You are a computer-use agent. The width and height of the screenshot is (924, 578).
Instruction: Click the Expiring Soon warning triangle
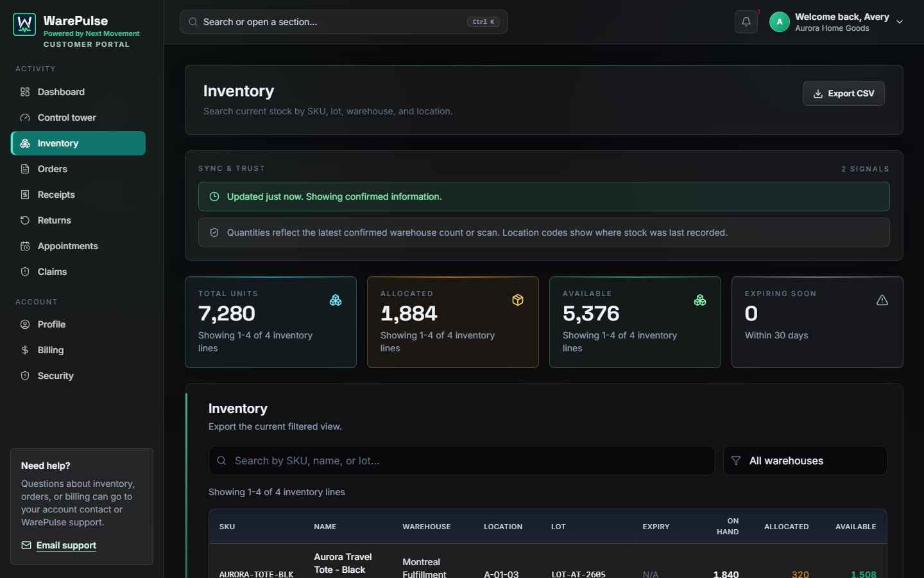[882, 300]
